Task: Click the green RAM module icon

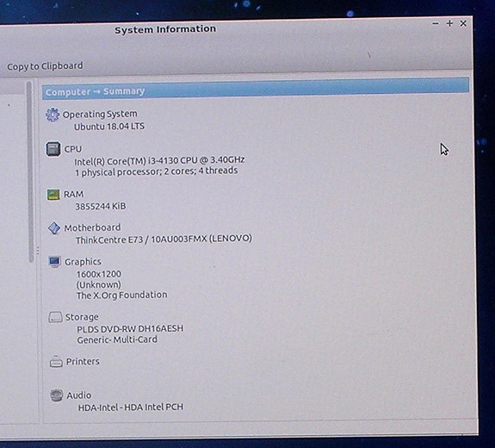Action: pyautogui.click(x=53, y=195)
